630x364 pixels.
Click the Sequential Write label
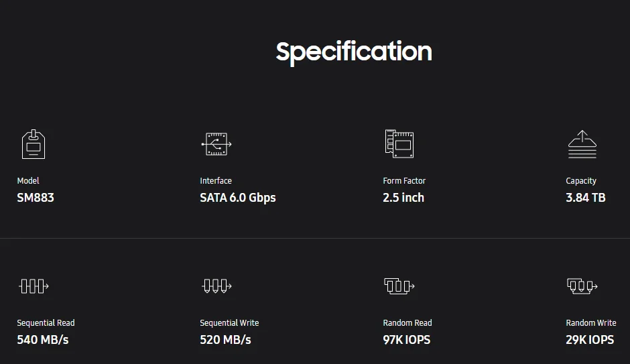[x=229, y=323]
